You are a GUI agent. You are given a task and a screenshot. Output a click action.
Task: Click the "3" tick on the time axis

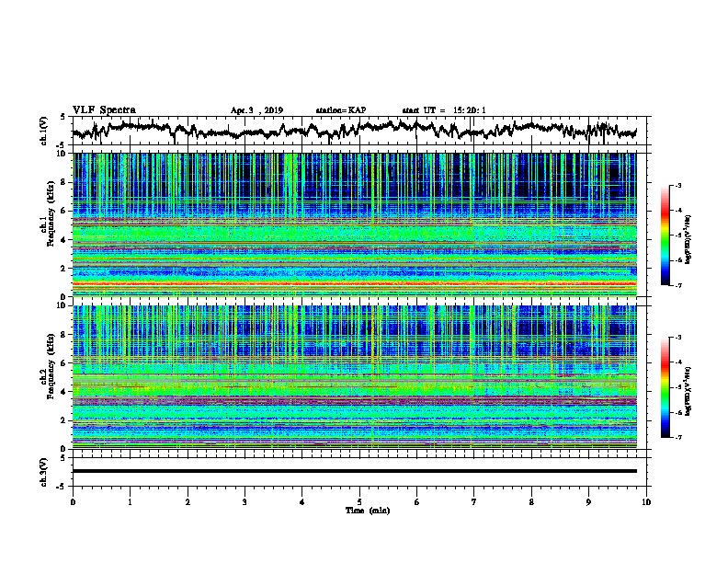[245, 502]
